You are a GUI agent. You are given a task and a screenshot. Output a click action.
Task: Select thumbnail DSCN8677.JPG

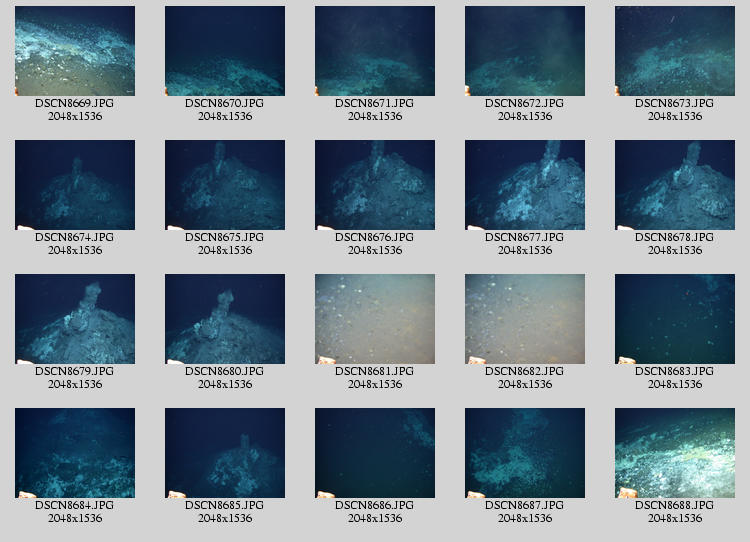click(x=525, y=185)
